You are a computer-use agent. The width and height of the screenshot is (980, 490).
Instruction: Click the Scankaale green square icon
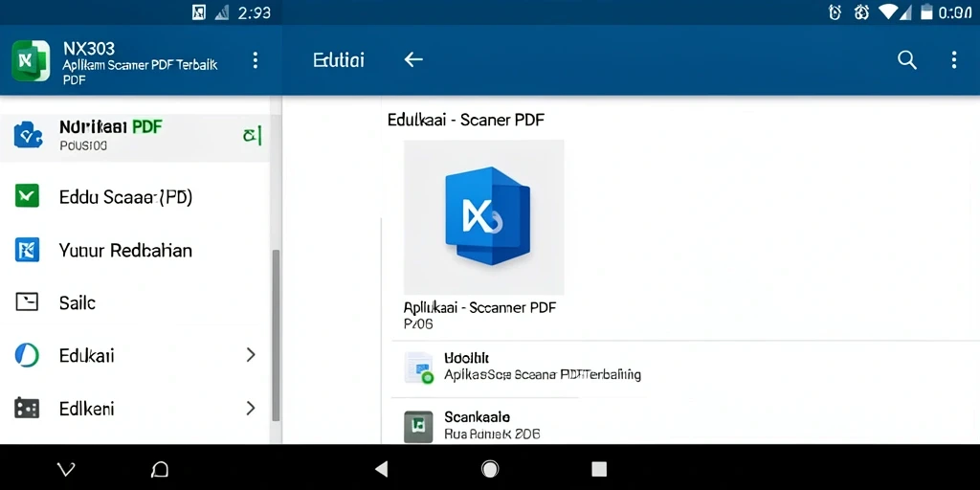[418, 426]
